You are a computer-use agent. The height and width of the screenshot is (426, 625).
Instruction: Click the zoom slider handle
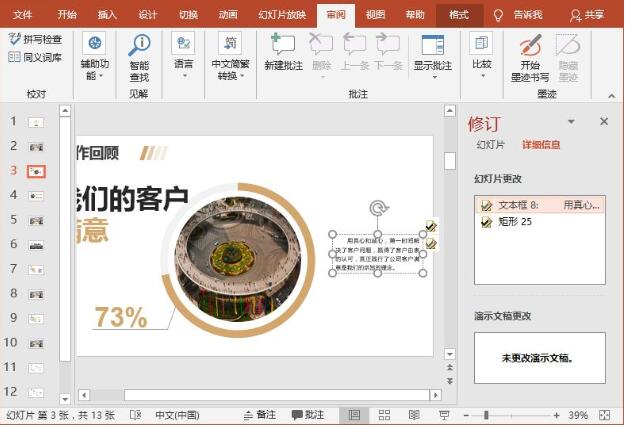pyautogui.click(x=486, y=415)
